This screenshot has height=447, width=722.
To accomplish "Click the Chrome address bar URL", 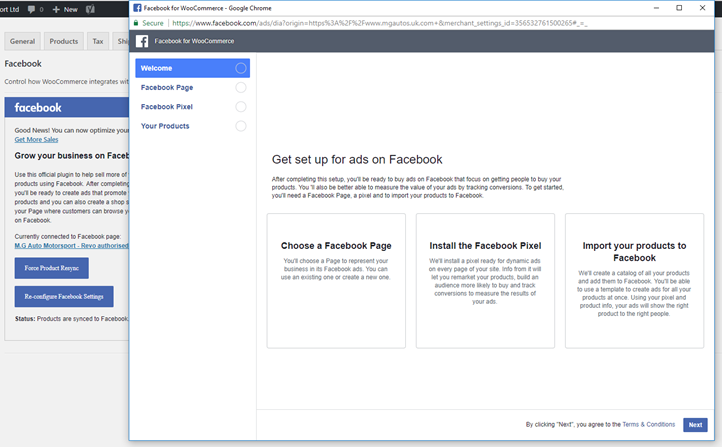I will pos(379,23).
